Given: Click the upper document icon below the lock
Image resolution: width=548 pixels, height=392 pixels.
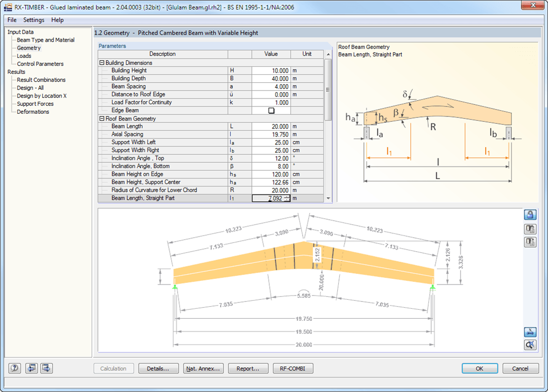Looking at the screenshot, I should coord(530,229).
